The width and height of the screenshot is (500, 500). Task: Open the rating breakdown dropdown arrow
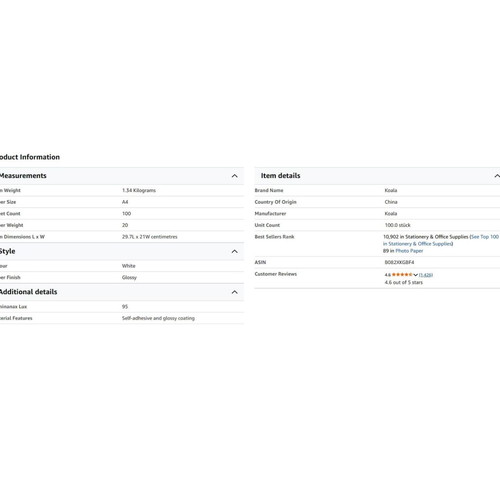click(x=415, y=275)
